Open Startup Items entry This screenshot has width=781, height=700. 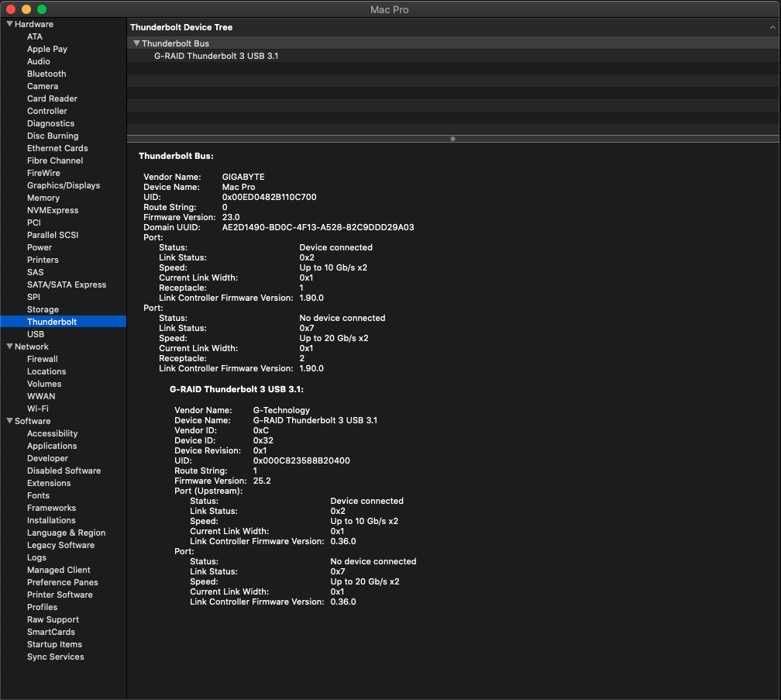tap(54, 644)
